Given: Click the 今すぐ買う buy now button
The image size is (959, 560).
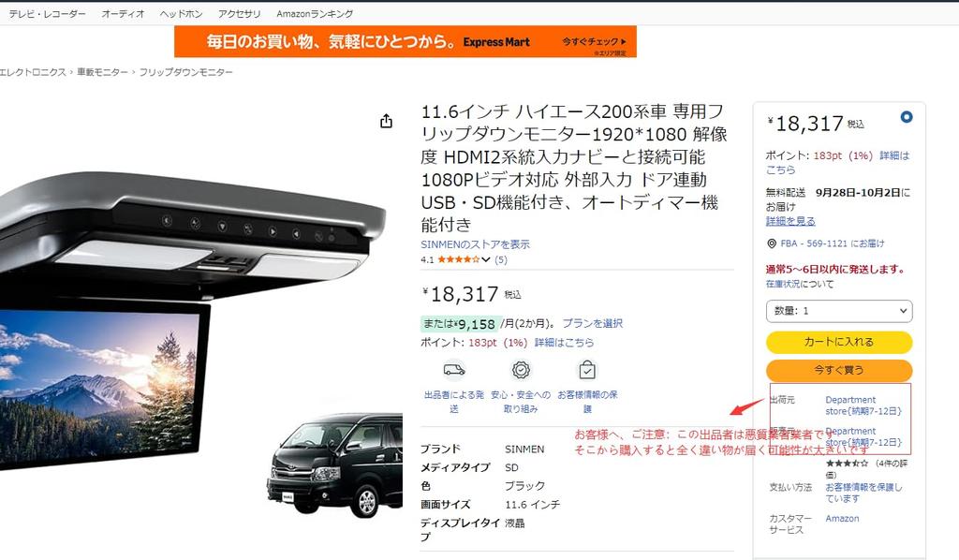Looking at the screenshot, I should [x=839, y=370].
